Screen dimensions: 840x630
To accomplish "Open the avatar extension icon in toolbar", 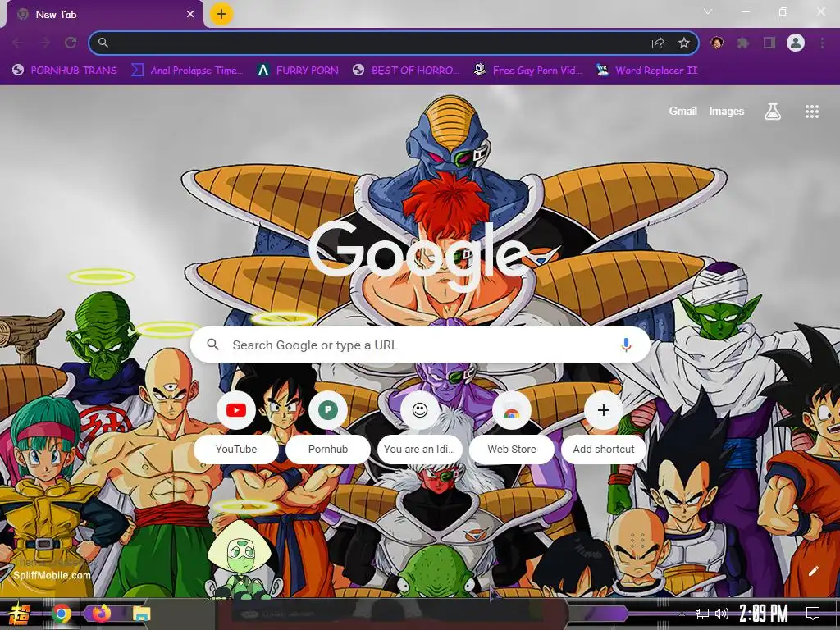I will tap(717, 43).
